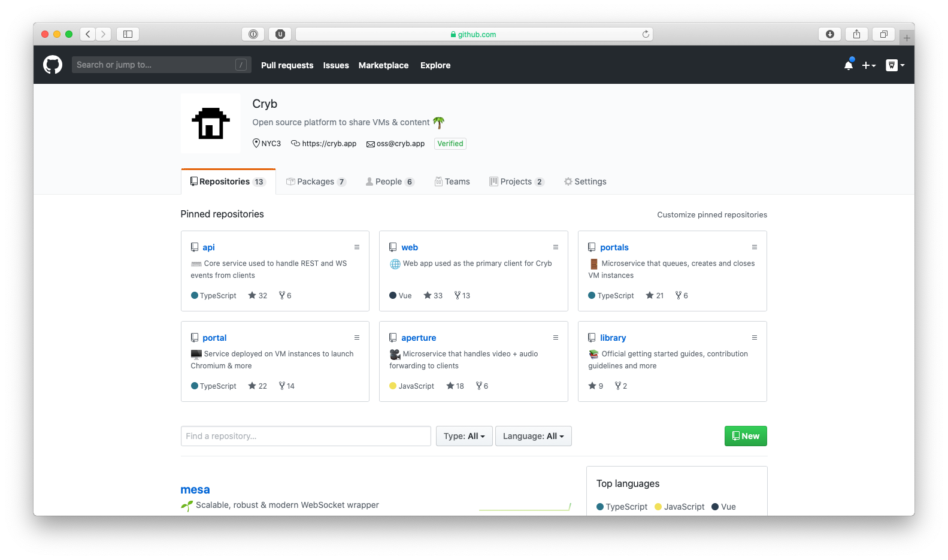
Task: Click the GitHub Octocat home logo
Action: 53,65
